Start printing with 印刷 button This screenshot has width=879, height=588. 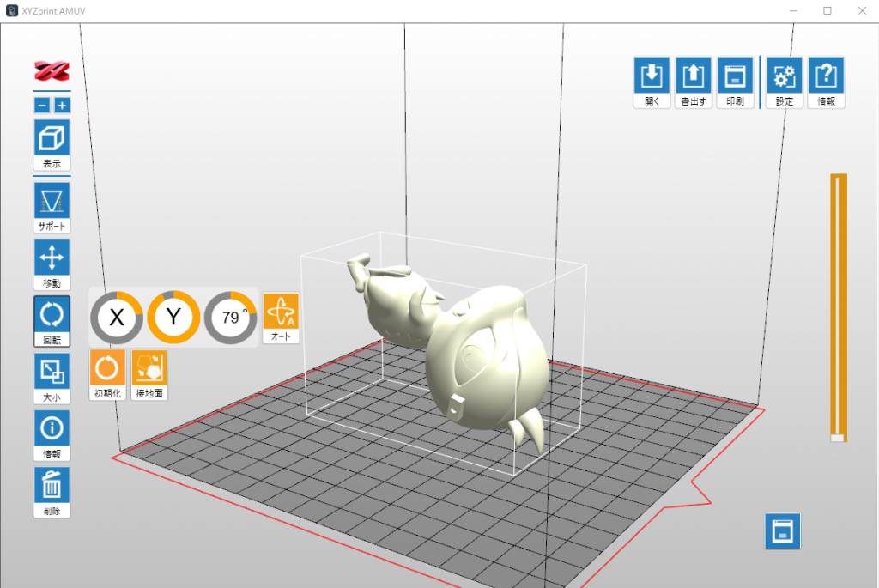pyautogui.click(x=735, y=82)
